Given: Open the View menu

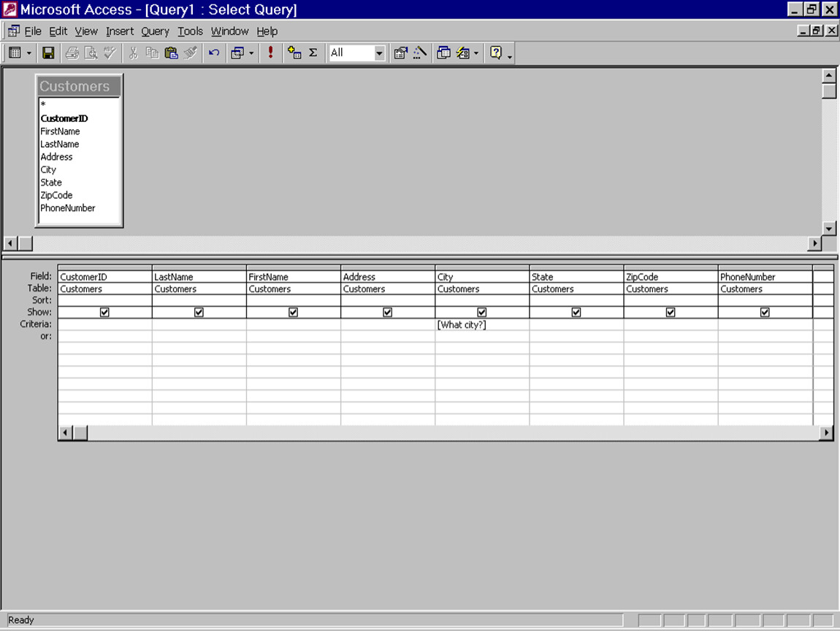Looking at the screenshot, I should [85, 31].
